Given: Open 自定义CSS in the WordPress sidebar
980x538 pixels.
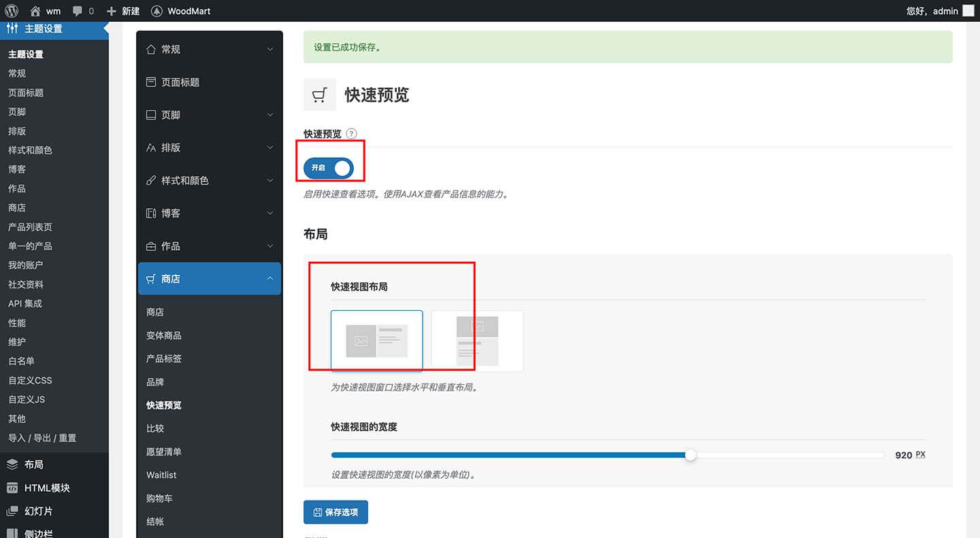Looking at the screenshot, I should 30,380.
